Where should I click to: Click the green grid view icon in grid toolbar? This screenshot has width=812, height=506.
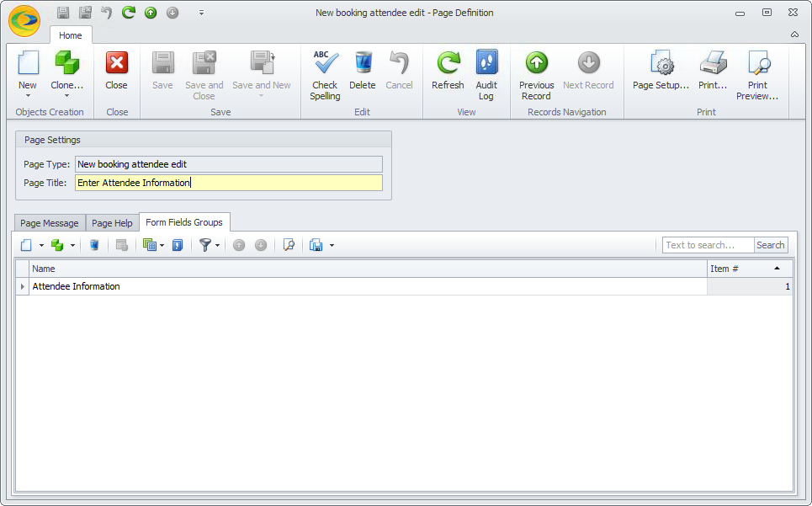[150, 245]
